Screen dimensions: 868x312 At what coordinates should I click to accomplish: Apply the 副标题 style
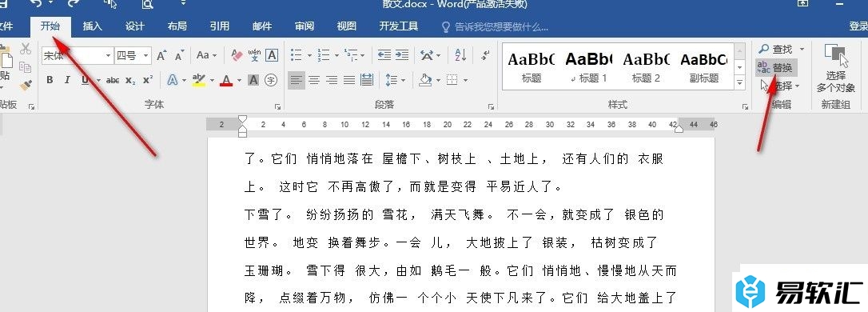[x=704, y=66]
